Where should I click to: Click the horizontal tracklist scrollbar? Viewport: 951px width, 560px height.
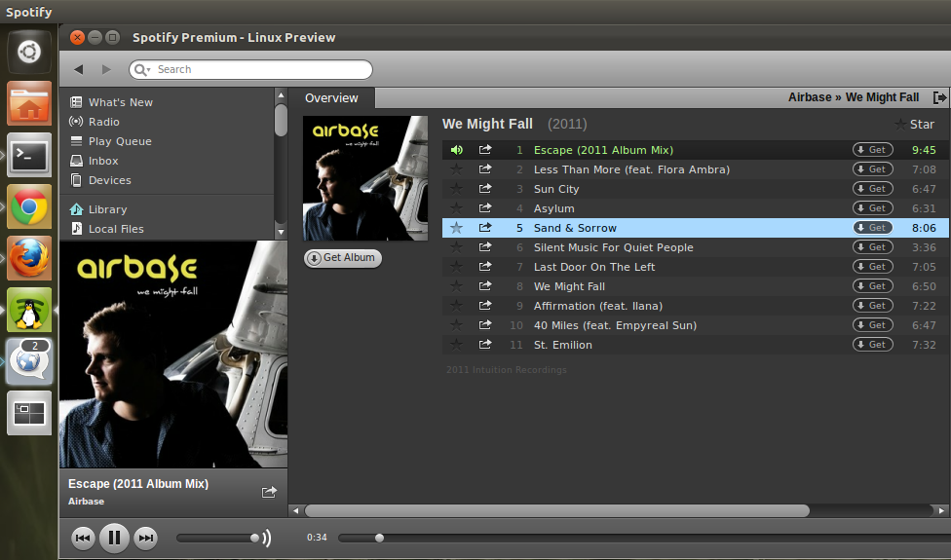coord(556,511)
